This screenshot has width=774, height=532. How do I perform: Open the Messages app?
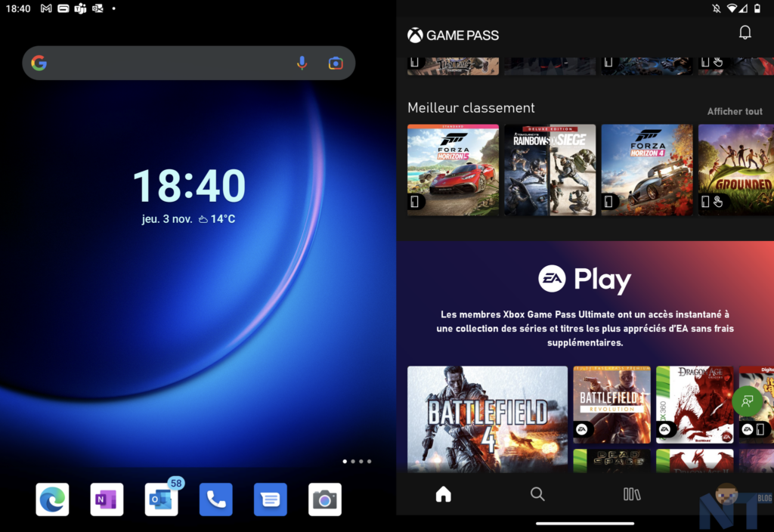pos(270,500)
